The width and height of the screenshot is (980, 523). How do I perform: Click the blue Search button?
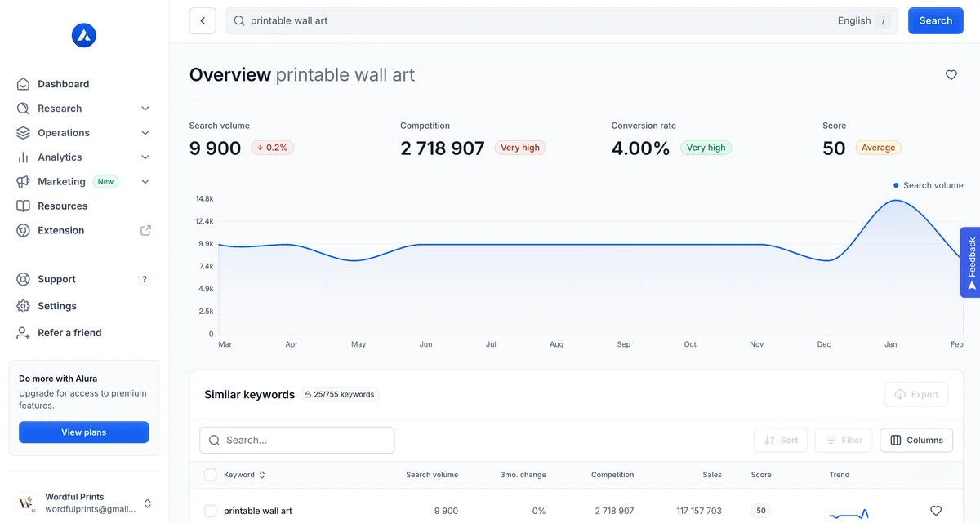936,21
